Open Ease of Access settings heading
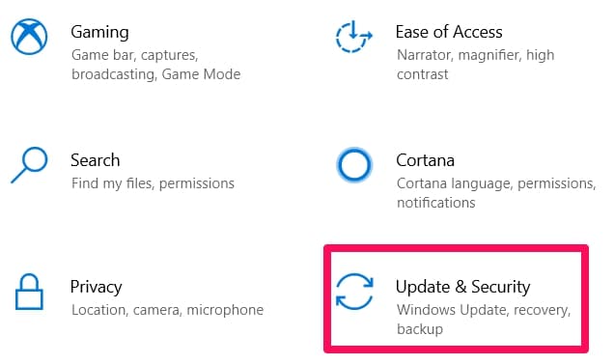Screen dimensions: 614x364 449,32
